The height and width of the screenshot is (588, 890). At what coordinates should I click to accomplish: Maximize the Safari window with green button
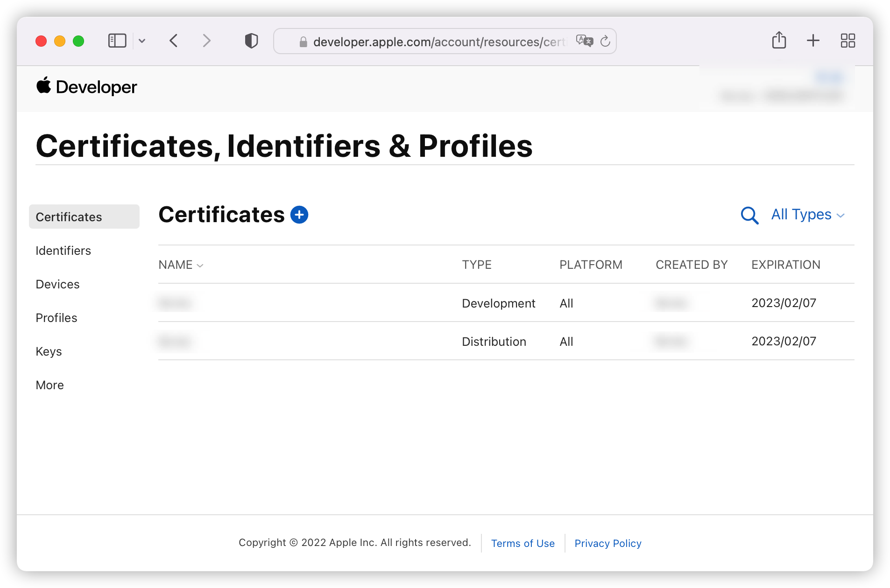78,41
